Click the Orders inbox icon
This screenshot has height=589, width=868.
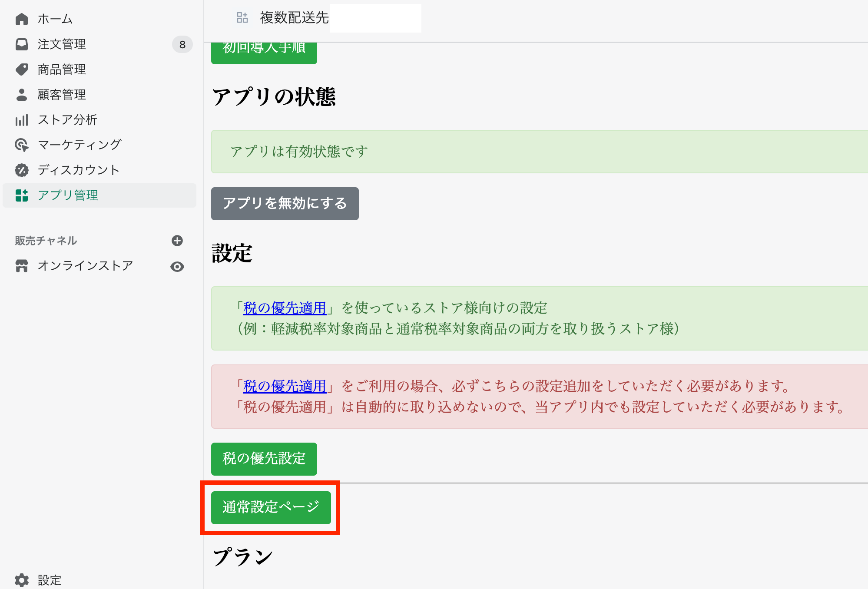click(21, 44)
